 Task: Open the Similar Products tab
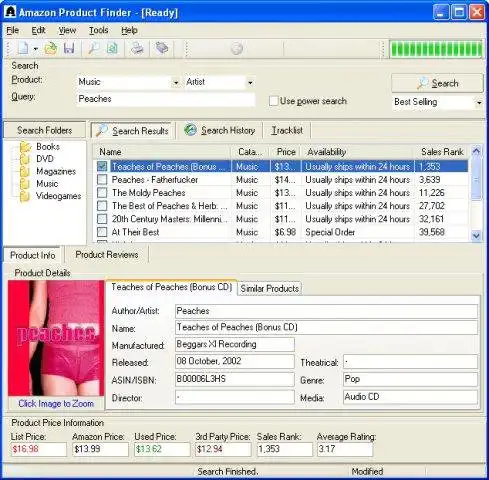pos(269,288)
